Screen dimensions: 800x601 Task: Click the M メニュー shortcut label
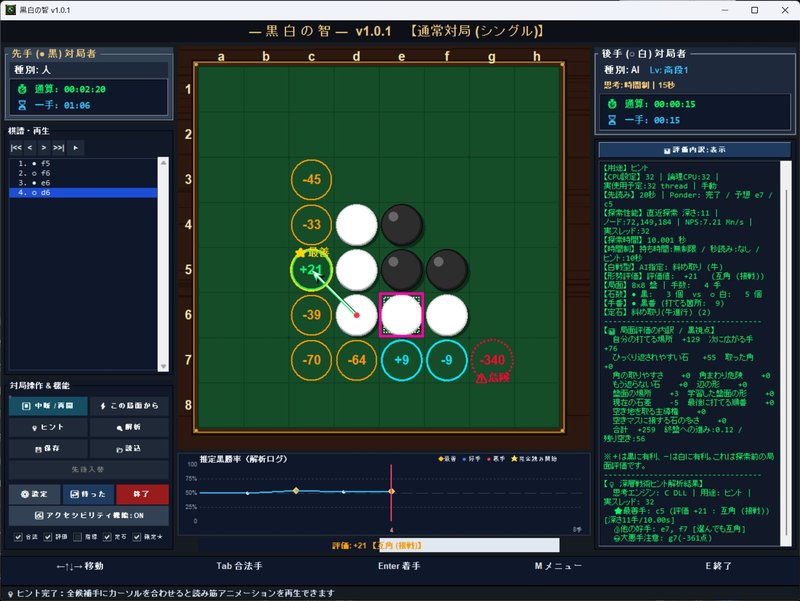[558, 566]
